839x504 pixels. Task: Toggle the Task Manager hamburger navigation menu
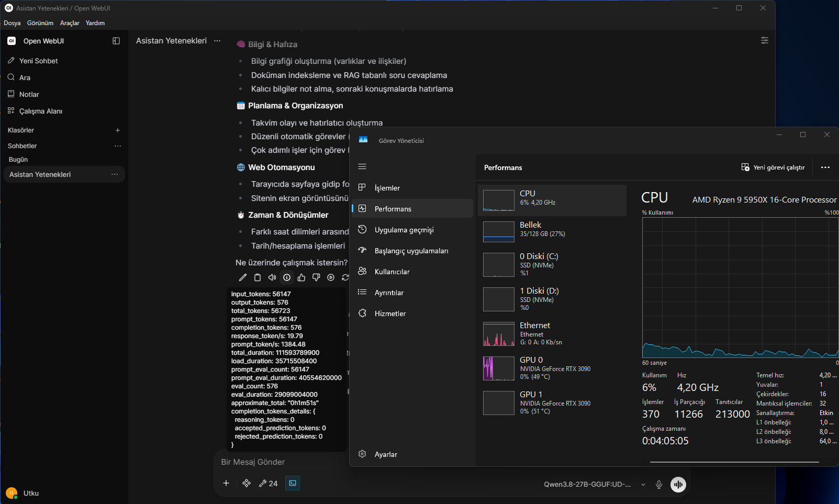[362, 166]
